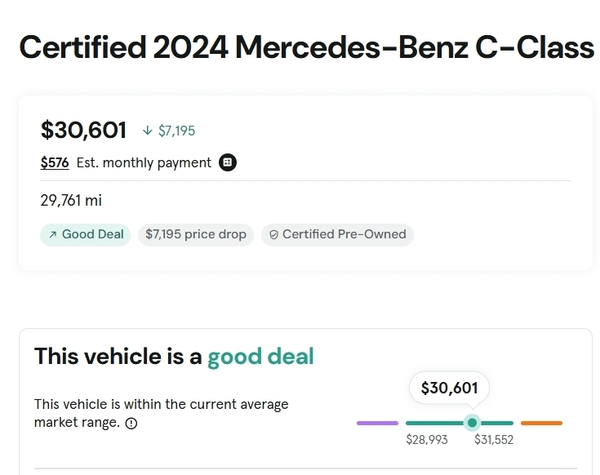Image resolution: width=600 pixels, height=475 pixels.
Task: Click the Certified 2024 Mercedes-Benz C-Class title
Action: coord(306,48)
